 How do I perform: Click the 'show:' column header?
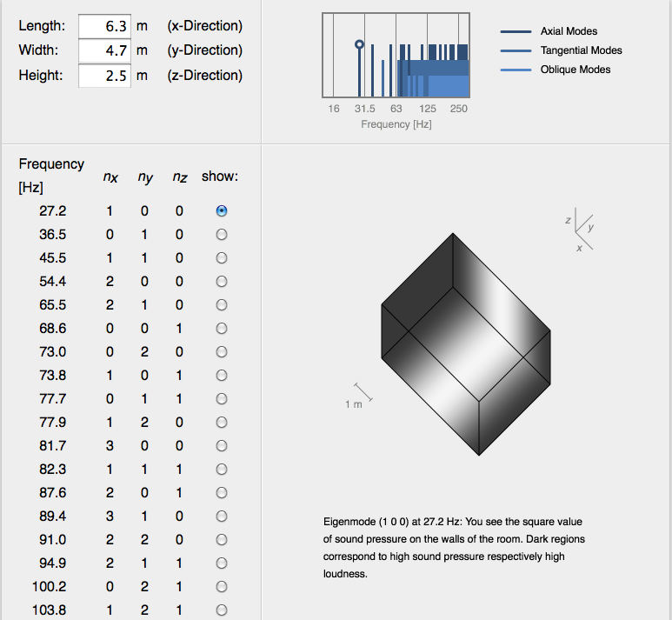(x=220, y=177)
